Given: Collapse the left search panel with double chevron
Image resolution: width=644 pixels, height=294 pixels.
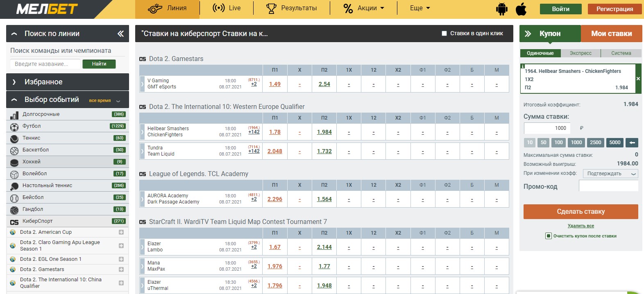Looking at the screenshot, I should (120, 34).
